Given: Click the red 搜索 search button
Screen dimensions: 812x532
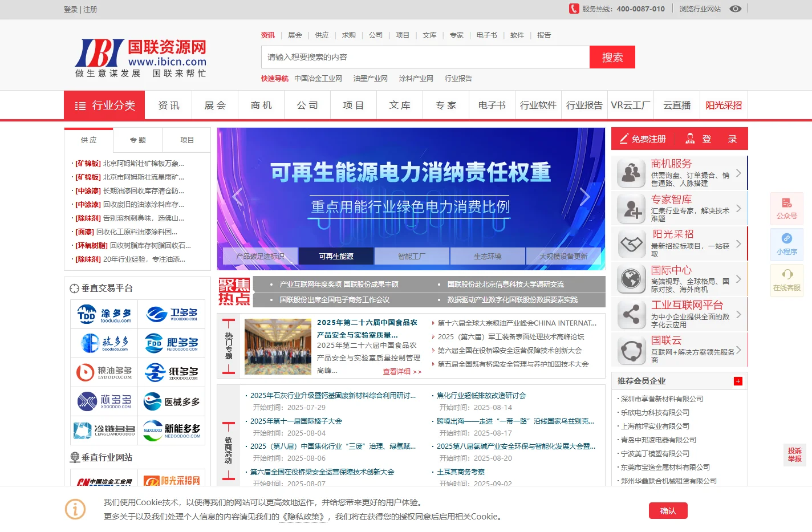Looking at the screenshot, I should pyautogui.click(x=612, y=57).
